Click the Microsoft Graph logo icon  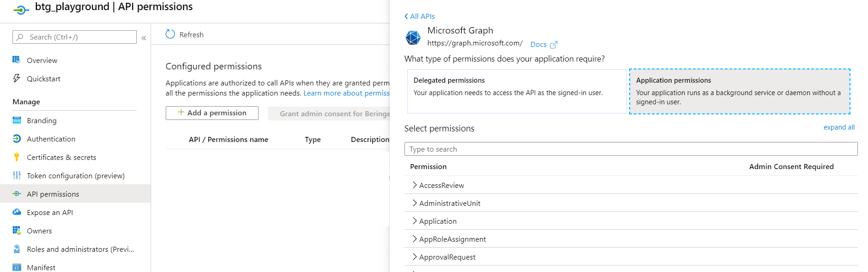[x=413, y=37]
